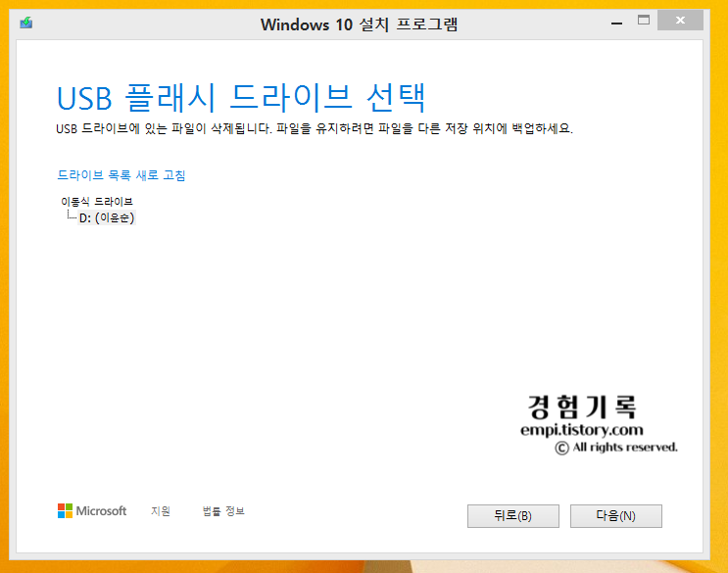Click the Microsoft logo
The width and height of the screenshot is (728, 573).
pyautogui.click(x=92, y=511)
